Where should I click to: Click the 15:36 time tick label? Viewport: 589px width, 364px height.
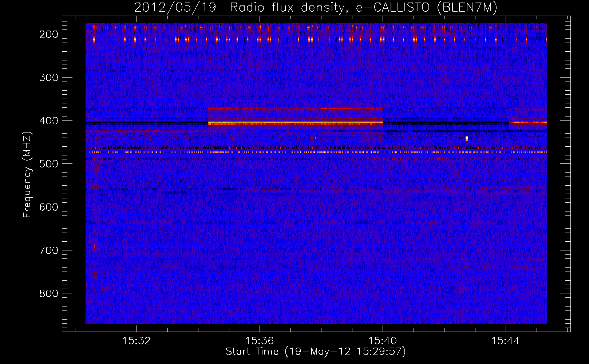260,341
